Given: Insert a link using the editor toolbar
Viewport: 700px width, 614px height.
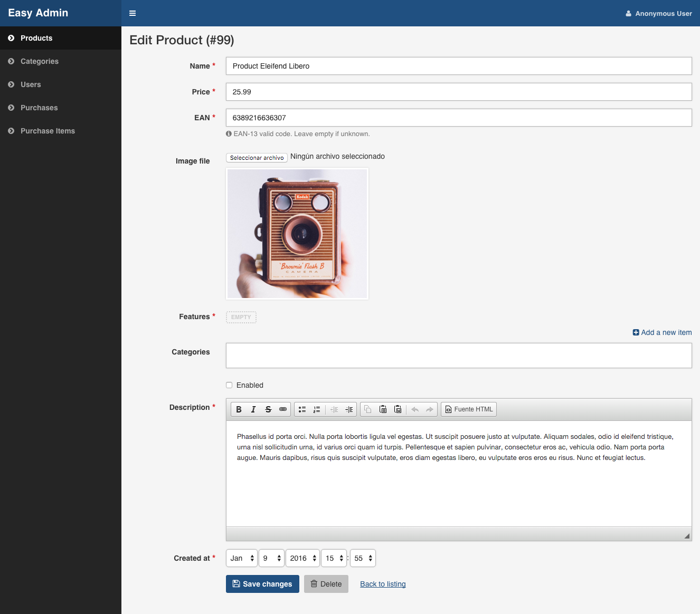Looking at the screenshot, I should pos(283,409).
